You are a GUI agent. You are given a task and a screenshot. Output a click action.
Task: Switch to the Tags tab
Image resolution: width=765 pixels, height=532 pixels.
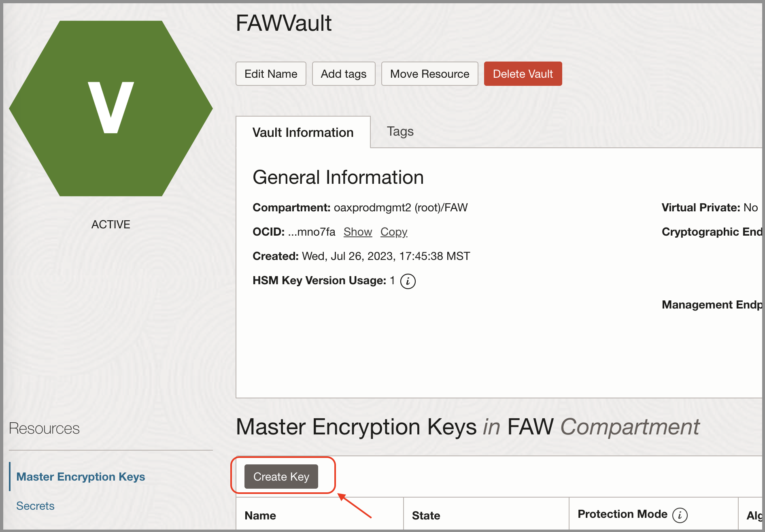pyautogui.click(x=400, y=132)
